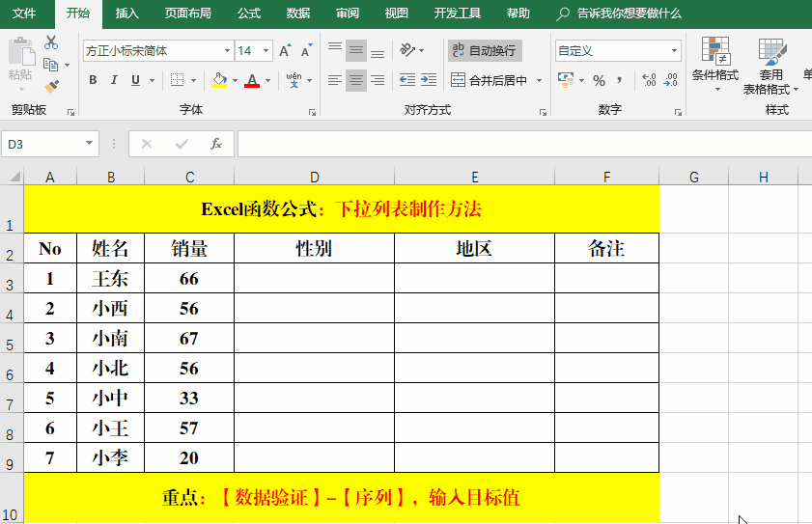Viewport: 812px width, 524px height.
Task: Open the 公式 ribbon tab
Action: coord(248,14)
